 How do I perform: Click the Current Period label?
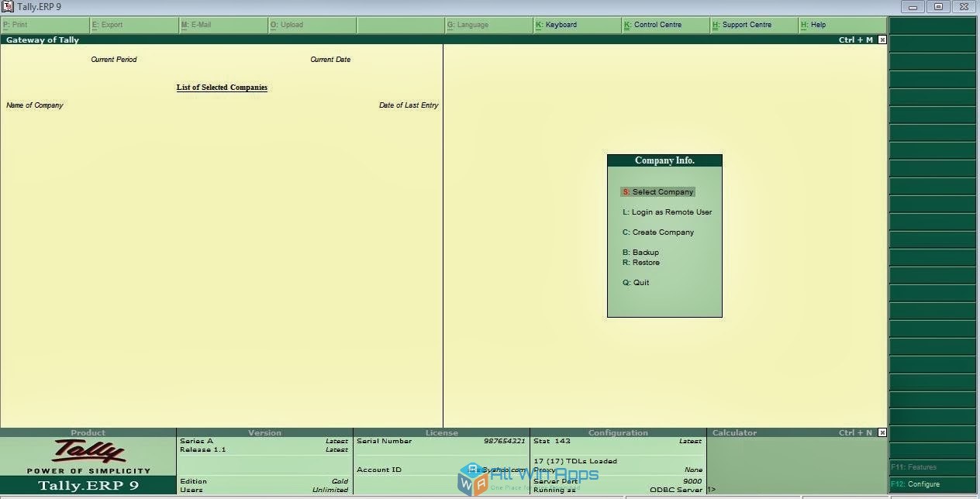(x=114, y=60)
